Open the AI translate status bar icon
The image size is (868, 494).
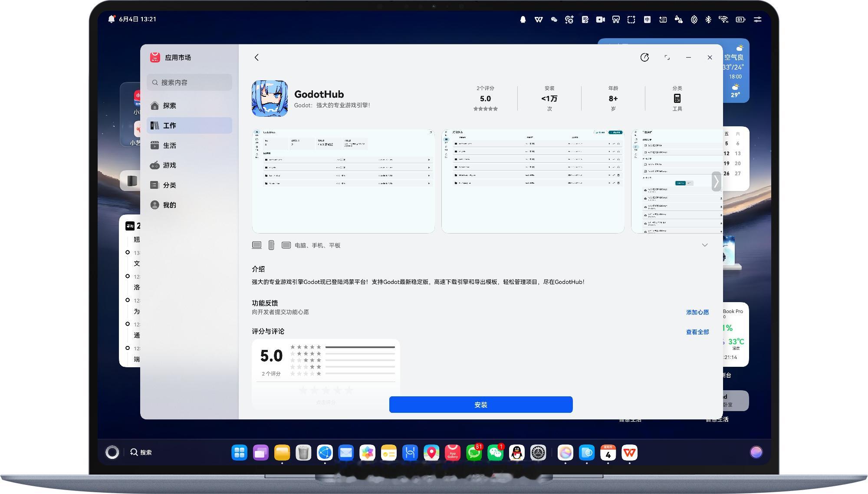pyautogui.click(x=569, y=20)
